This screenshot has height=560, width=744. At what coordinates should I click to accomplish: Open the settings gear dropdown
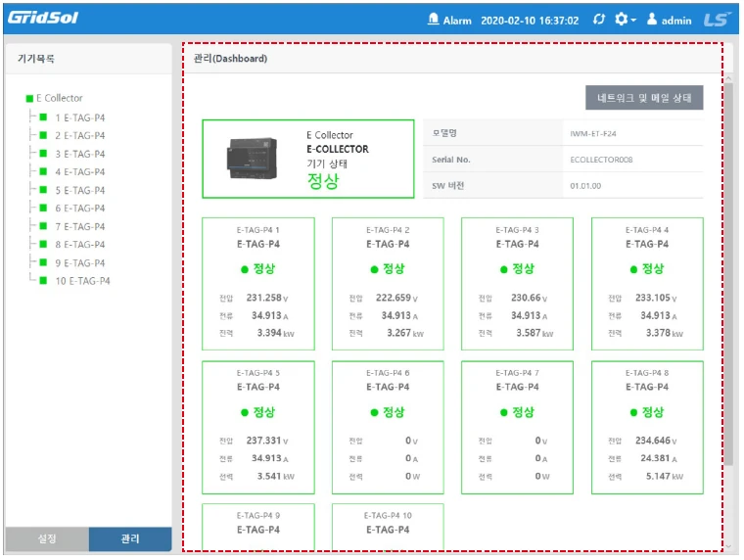click(x=625, y=20)
